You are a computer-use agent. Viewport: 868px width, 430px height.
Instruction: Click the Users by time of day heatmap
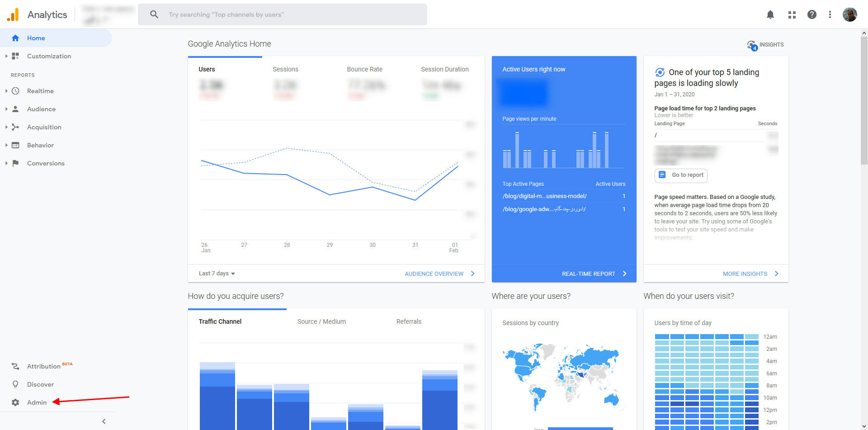pyautogui.click(x=707, y=382)
